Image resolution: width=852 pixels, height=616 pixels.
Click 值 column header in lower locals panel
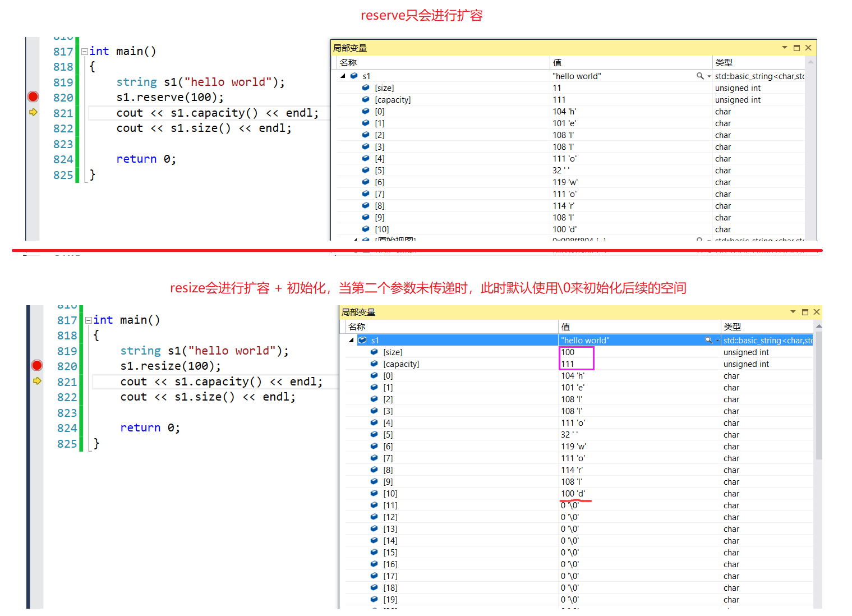pyautogui.click(x=639, y=327)
